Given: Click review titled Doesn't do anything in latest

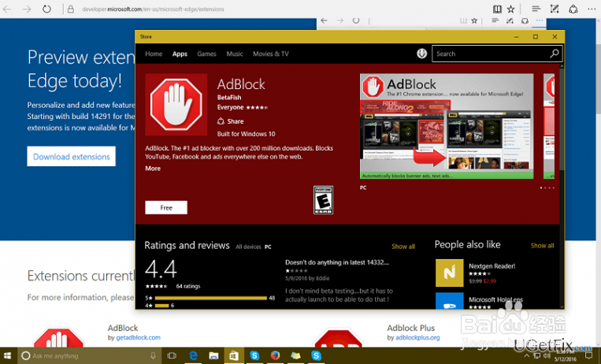Looking at the screenshot, I should [337, 262].
